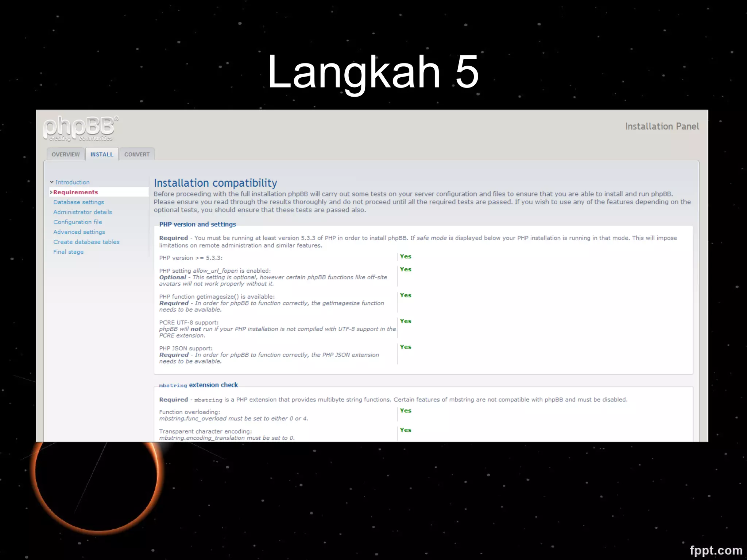Click Yes result for Transparent character encoding

pos(406,430)
